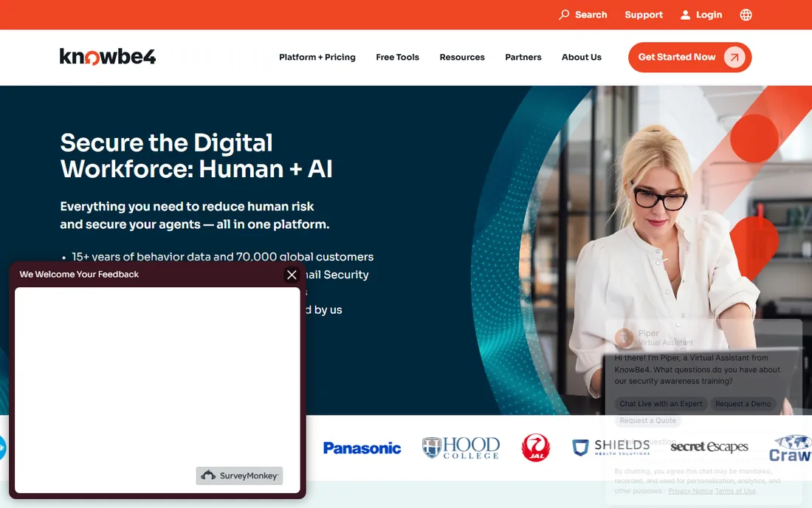Click the blank survey form area
Image resolution: width=812 pixels, height=508 pixels.
pyautogui.click(x=157, y=389)
